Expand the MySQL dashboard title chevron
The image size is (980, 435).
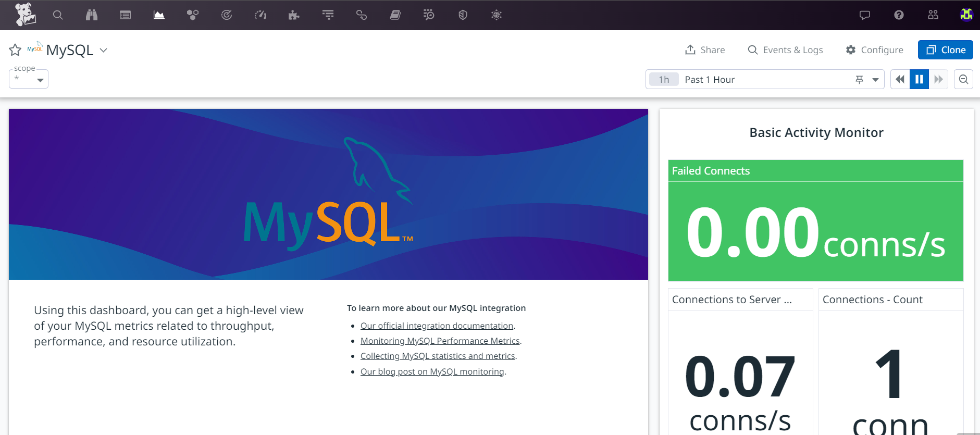coord(103,50)
